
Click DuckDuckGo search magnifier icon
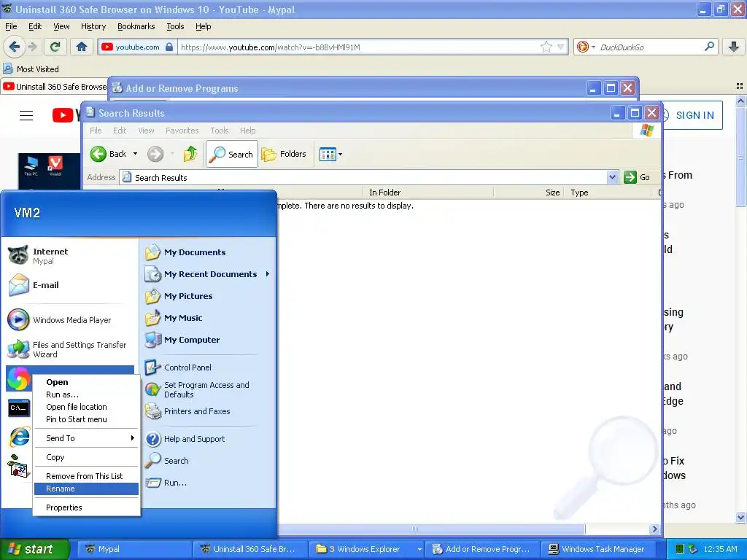click(709, 47)
